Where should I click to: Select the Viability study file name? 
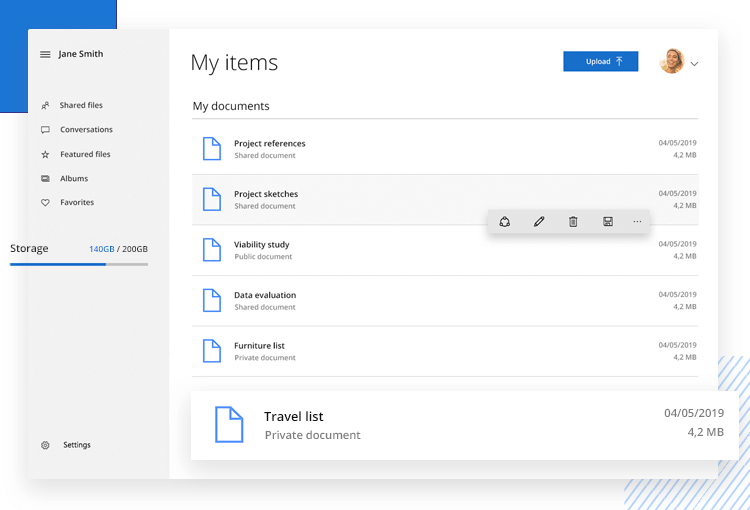click(x=262, y=244)
